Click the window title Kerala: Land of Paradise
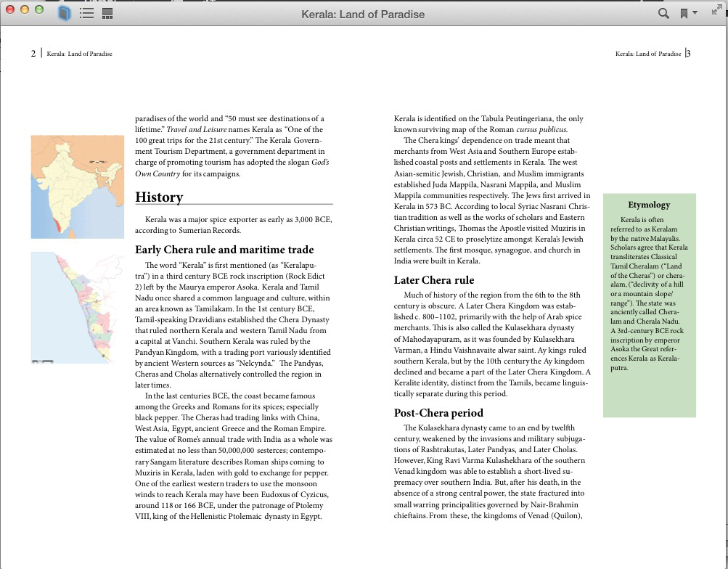 (363, 15)
